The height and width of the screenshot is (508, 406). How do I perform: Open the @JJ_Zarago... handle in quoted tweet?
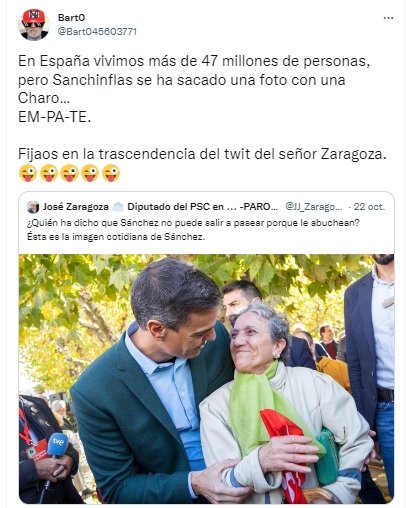coord(314,207)
